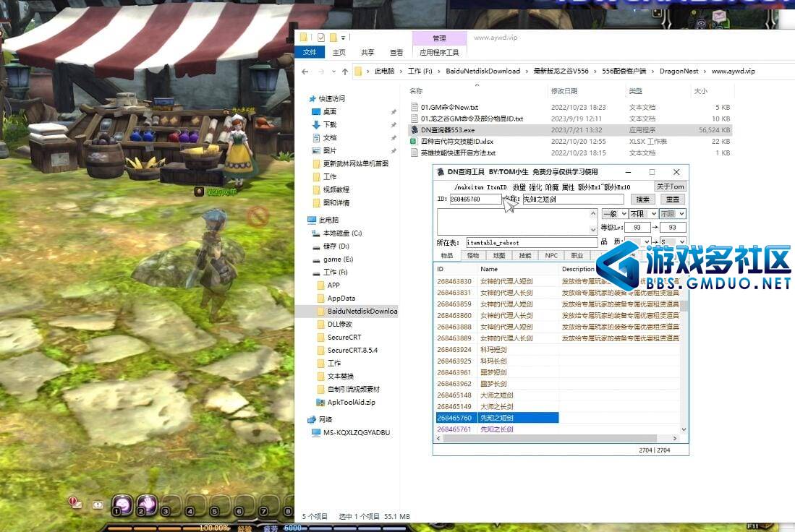Open the greyed 不限 dropdown on the right
This screenshot has width=795, height=532.
point(672,214)
